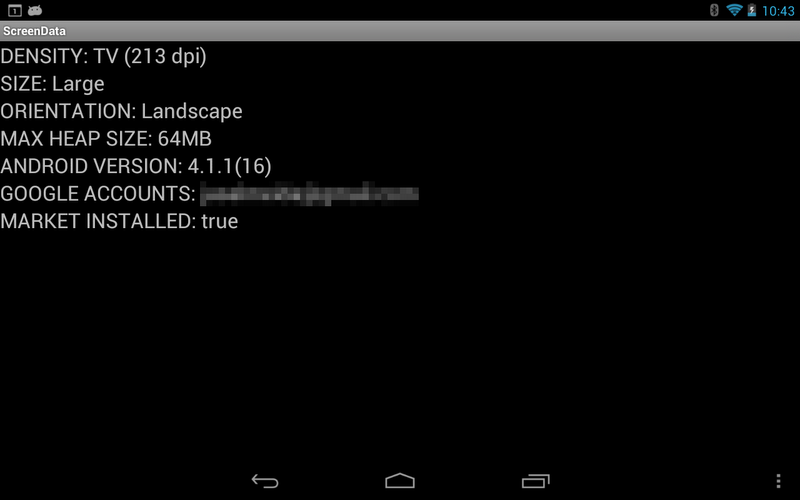Tap the Bluetooth status icon

(x=714, y=10)
